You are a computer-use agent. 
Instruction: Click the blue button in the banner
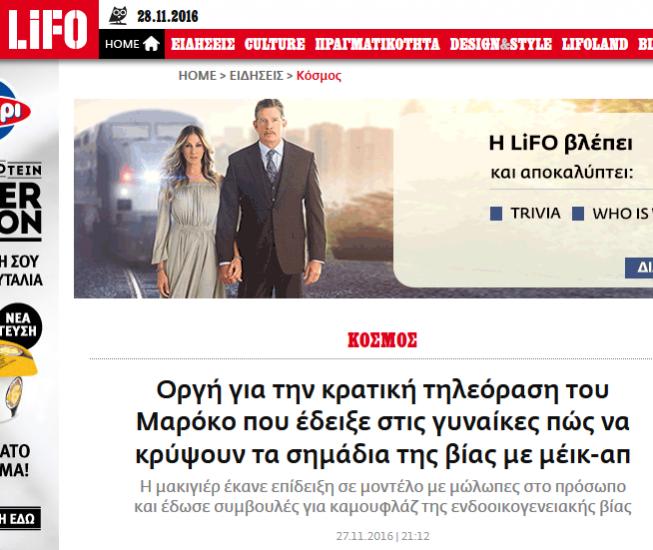[x=639, y=268]
